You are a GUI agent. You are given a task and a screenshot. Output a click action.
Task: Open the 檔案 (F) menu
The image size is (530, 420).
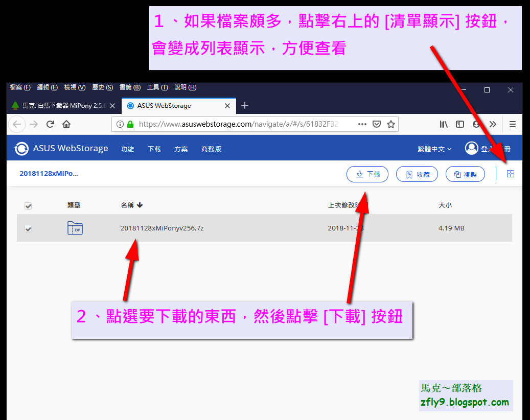20,87
